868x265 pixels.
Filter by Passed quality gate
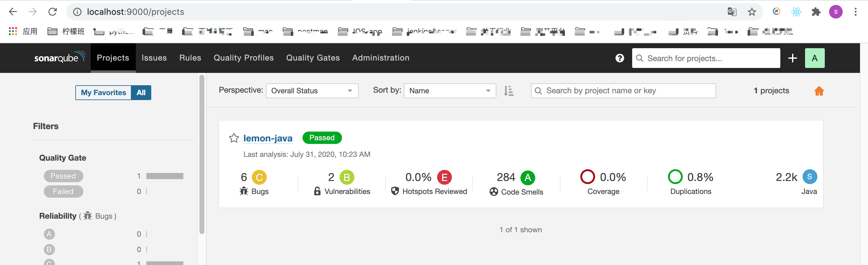(63, 176)
